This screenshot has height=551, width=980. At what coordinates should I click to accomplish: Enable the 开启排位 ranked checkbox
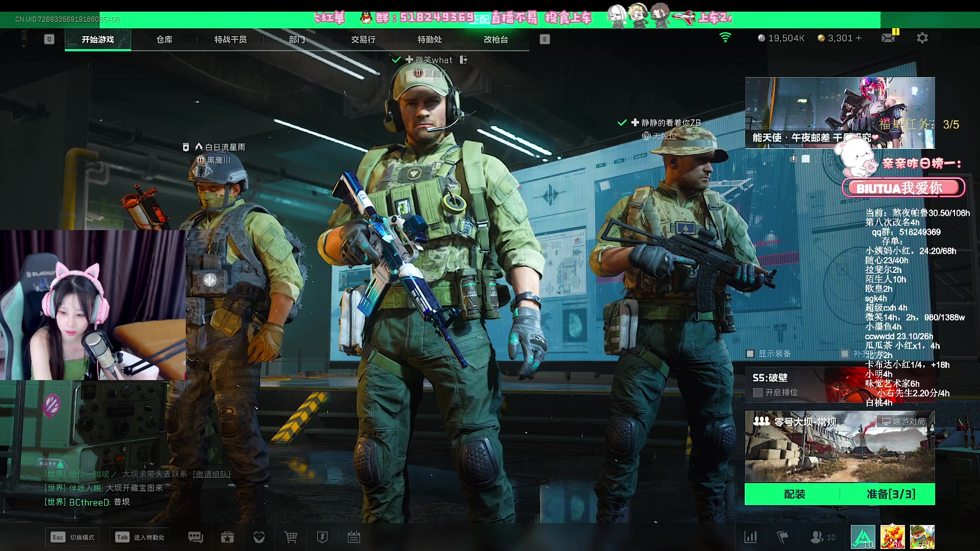[x=758, y=392]
